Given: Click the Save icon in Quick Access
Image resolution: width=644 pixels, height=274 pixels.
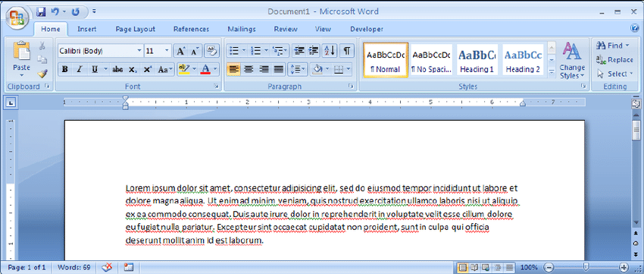Looking at the screenshot, I should point(41,12).
